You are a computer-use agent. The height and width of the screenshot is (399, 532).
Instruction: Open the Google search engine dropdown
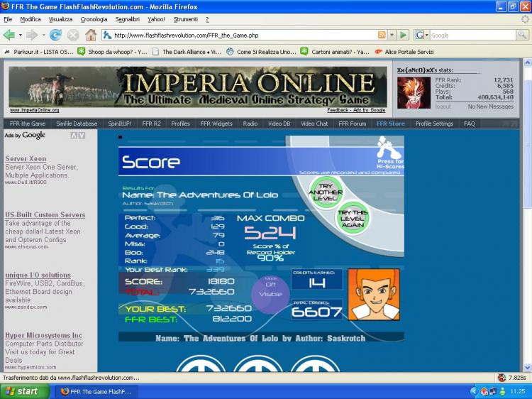click(x=422, y=35)
